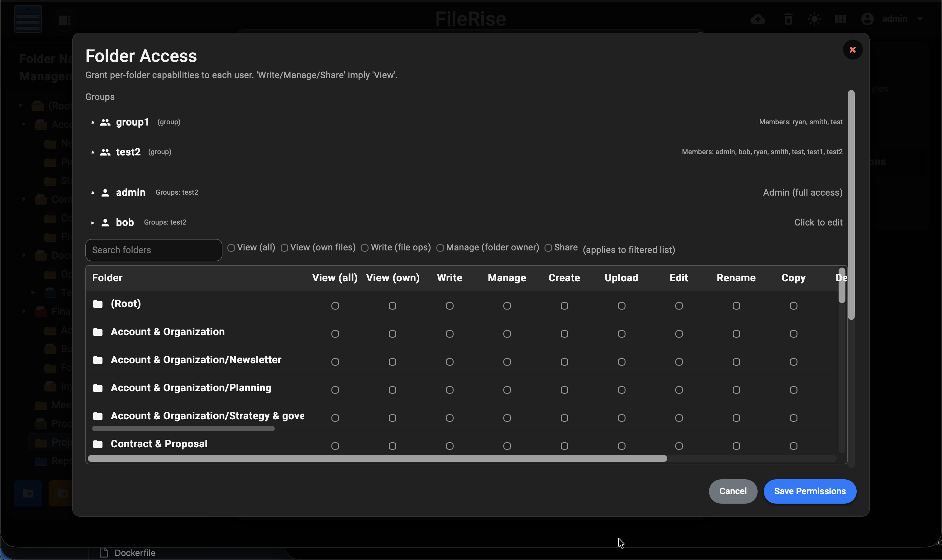The height and width of the screenshot is (560, 942).
Task: Click the upload cloud icon in header
Action: pos(758,19)
